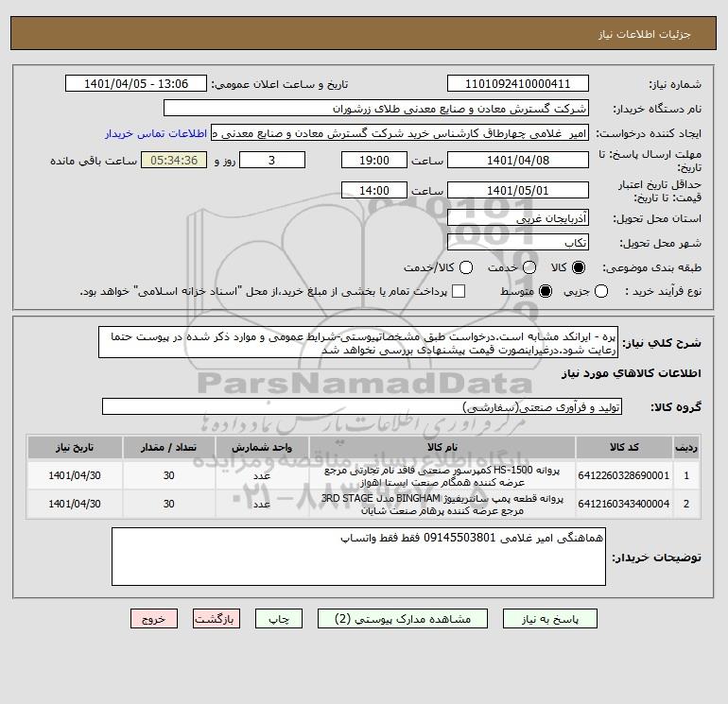
Task: Click the تعداد / مقدار column header
Action: tap(168, 447)
